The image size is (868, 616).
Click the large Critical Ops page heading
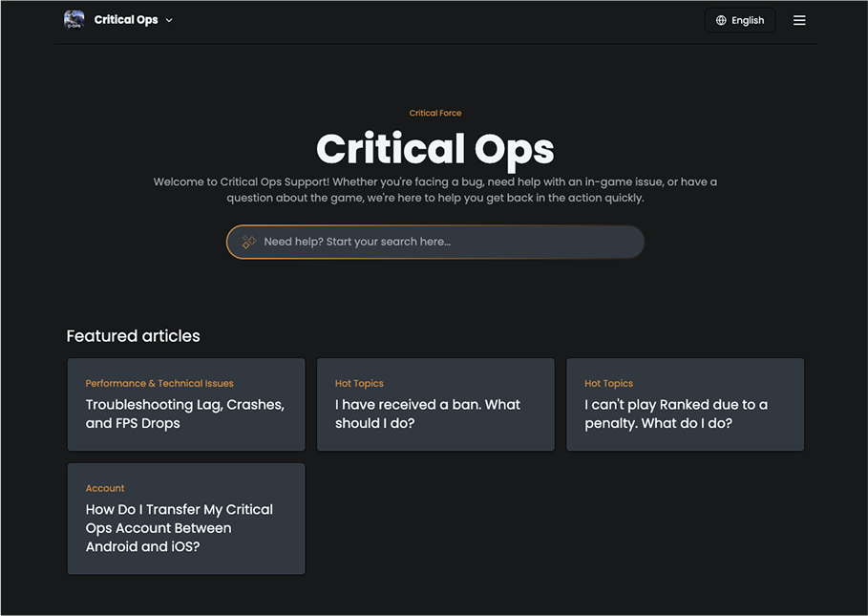click(x=434, y=149)
